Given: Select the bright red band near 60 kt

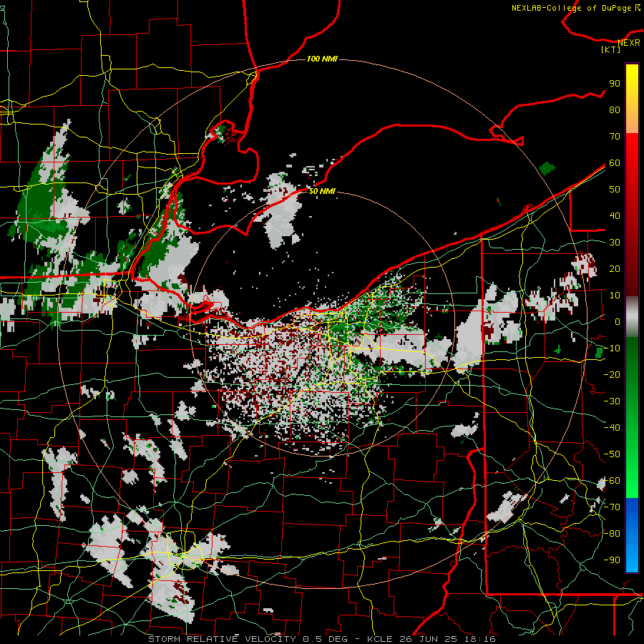Looking at the screenshot, I should [632, 162].
